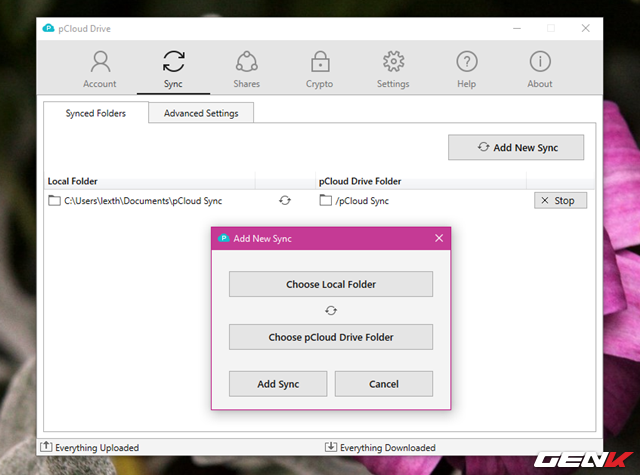Image resolution: width=640 pixels, height=475 pixels.
Task: Switch to the Synced Folders tab
Action: pos(96,113)
